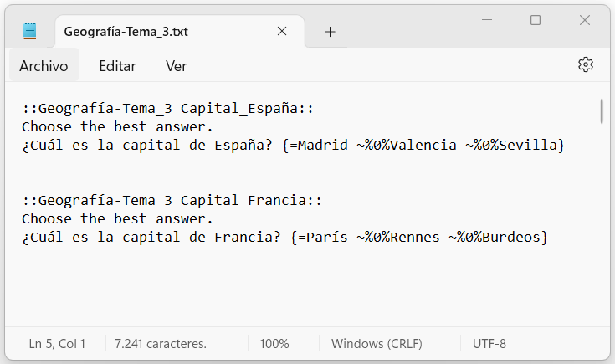This screenshot has height=364, width=615.
Task: Place cursor on the Madrid answer
Action: coord(322,146)
